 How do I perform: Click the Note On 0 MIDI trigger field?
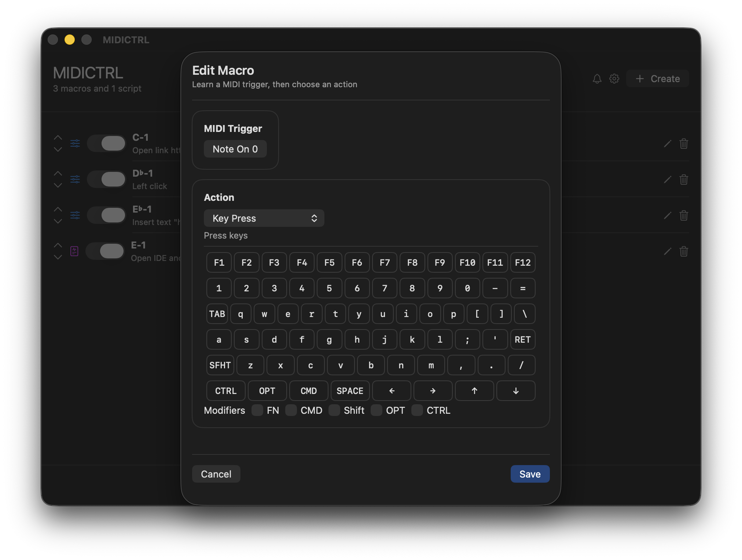(x=235, y=149)
